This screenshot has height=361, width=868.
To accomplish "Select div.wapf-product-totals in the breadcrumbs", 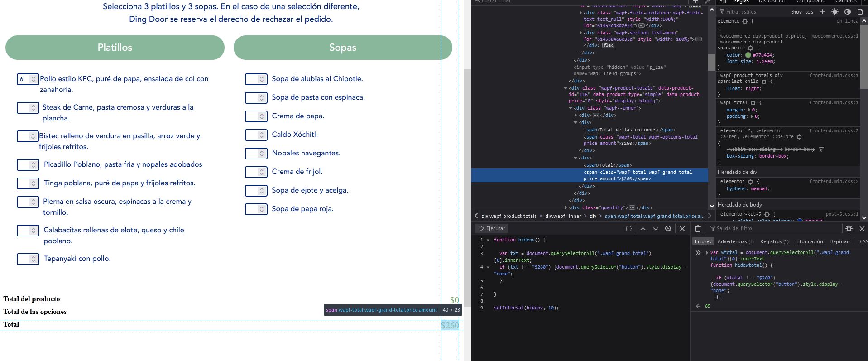I will (509, 216).
